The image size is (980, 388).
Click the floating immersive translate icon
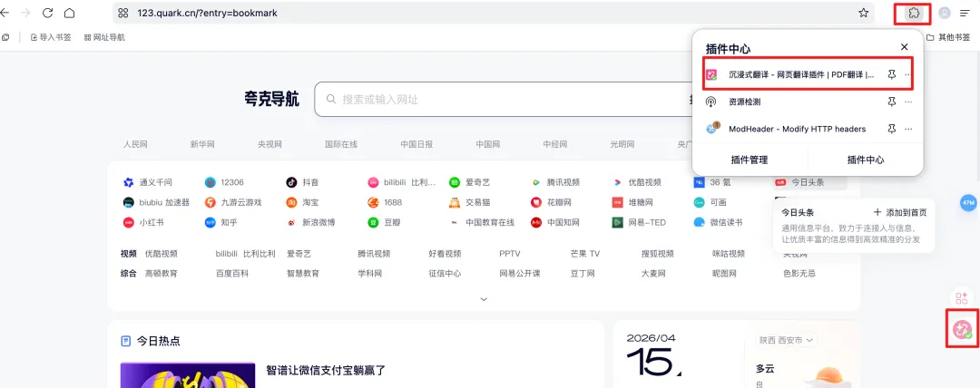point(962,328)
